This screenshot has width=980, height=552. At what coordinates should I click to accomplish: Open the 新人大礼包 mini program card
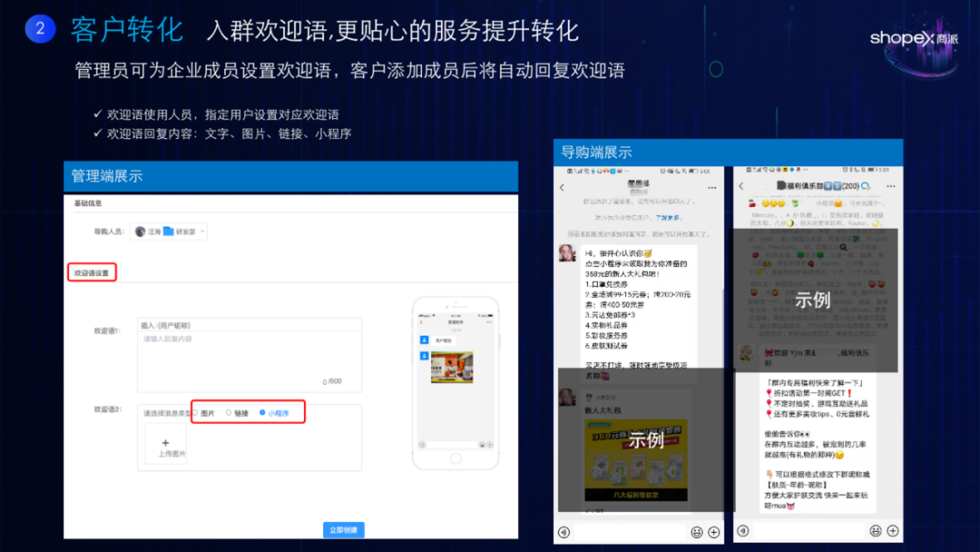[x=635, y=454]
